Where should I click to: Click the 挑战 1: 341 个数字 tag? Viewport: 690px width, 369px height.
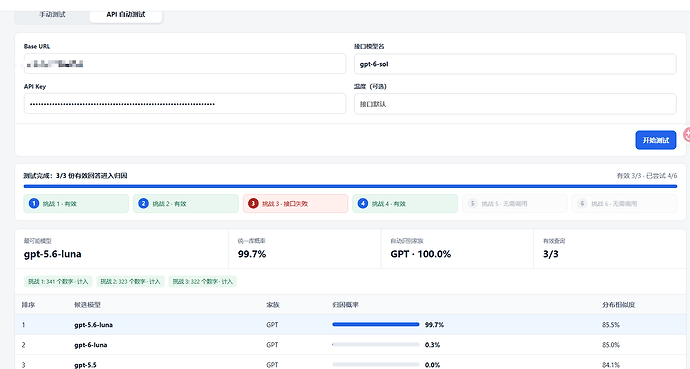58,281
